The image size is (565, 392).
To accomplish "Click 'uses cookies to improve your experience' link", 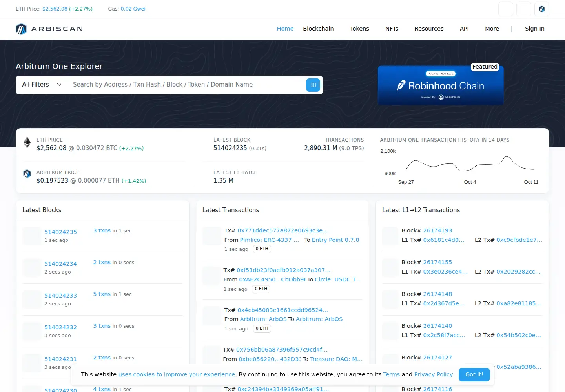I will (177, 374).
